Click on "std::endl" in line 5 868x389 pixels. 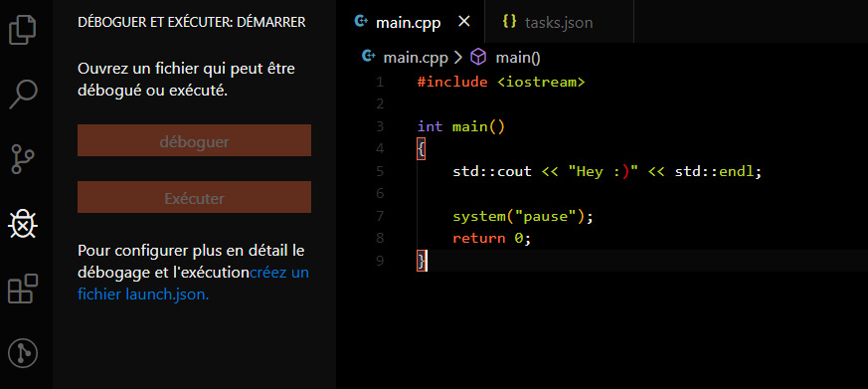click(x=714, y=171)
